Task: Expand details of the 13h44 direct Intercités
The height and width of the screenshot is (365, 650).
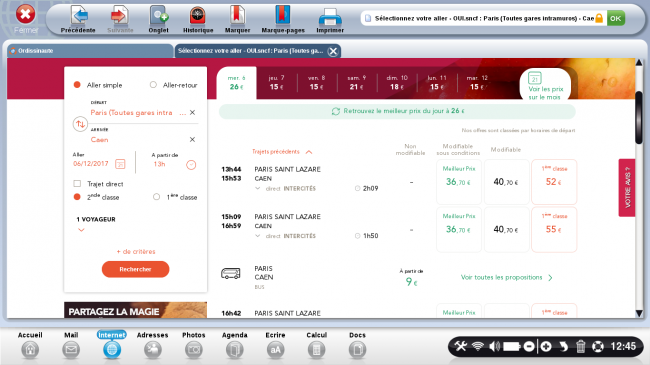Action: coord(257,188)
